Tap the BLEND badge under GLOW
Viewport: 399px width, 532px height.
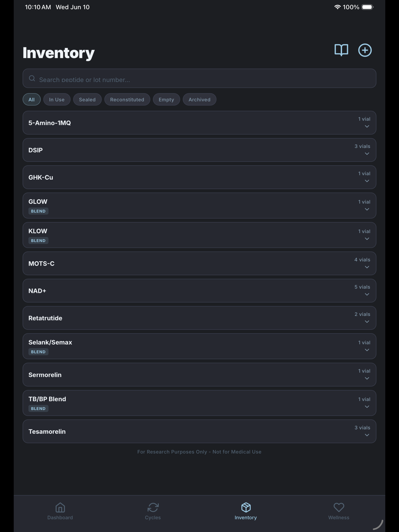(x=38, y=211)
